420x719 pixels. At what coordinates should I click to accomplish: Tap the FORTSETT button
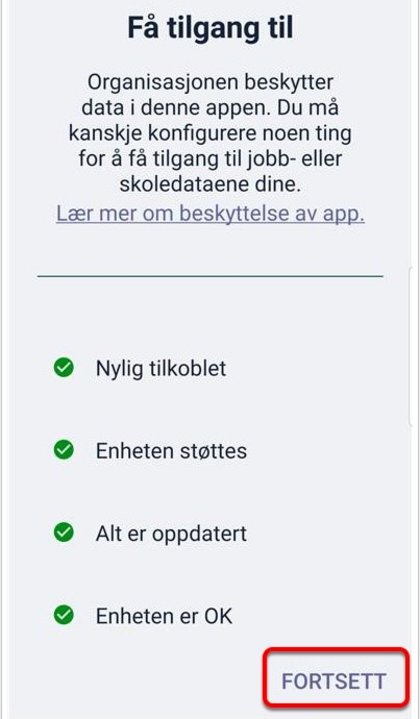(335, 681)
